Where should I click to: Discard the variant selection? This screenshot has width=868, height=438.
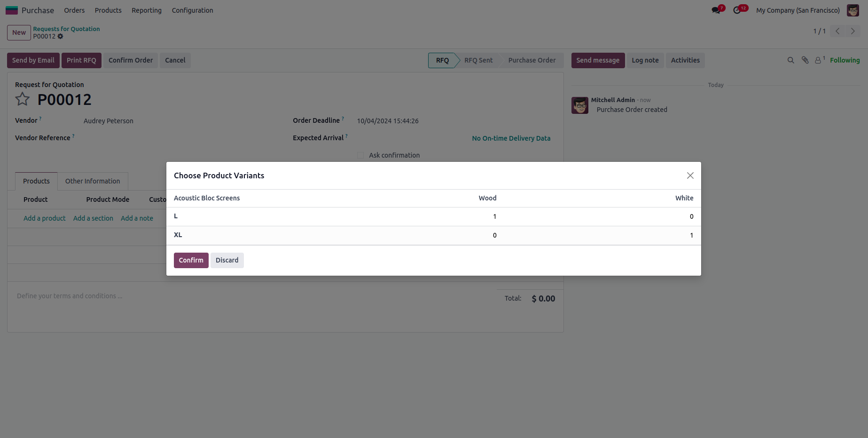coord(227,260)
